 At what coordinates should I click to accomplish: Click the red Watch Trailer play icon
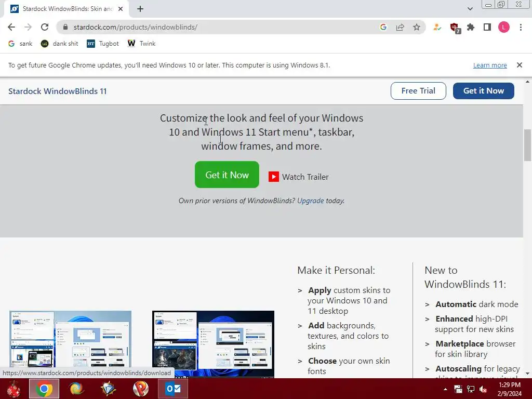pyautogui.click(x=274, y=177)
